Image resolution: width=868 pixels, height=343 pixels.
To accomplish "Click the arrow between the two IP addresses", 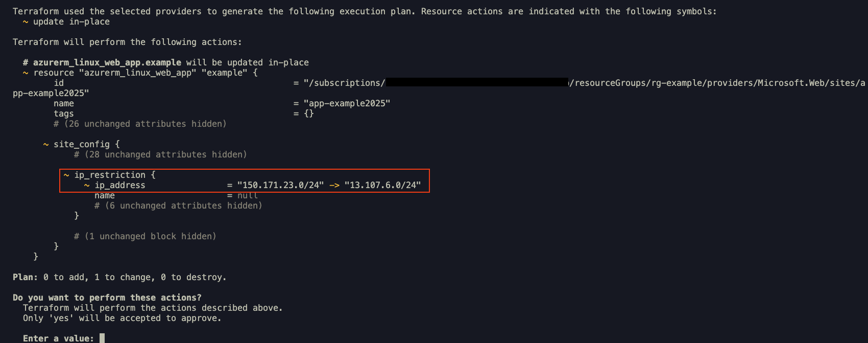I will coord(334,185).
